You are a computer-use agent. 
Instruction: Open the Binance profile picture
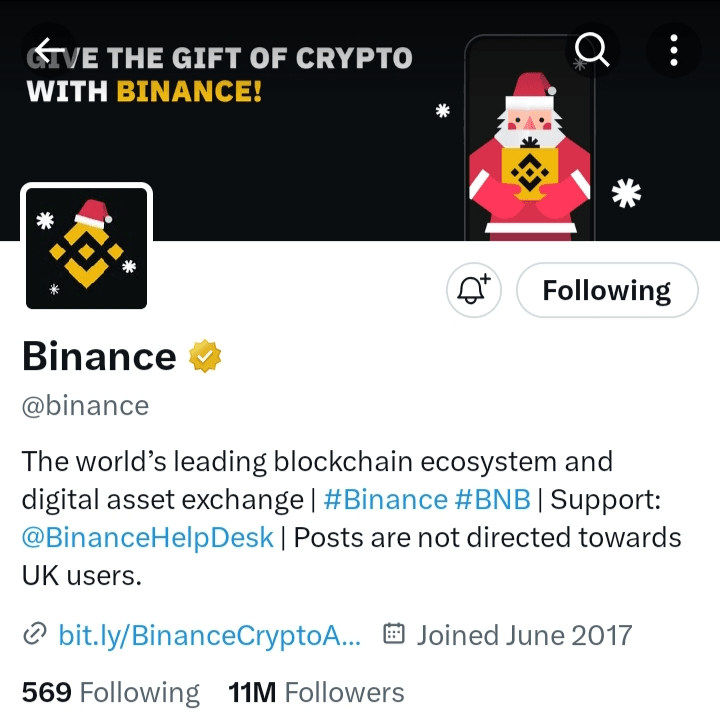point(86,246)
